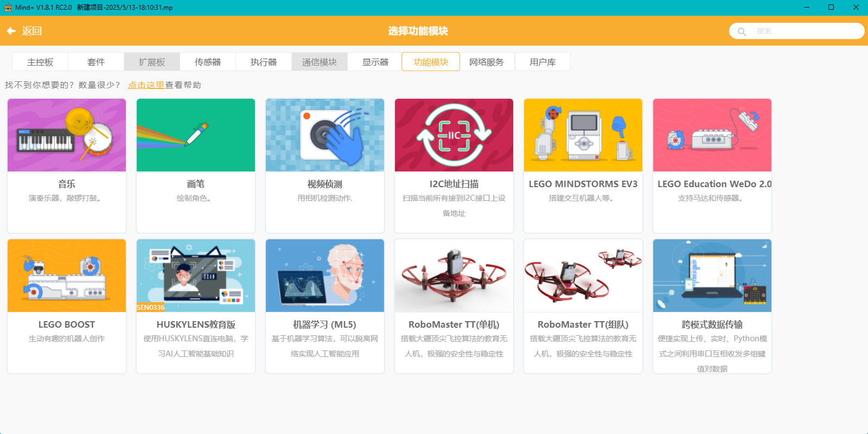
Task: Open the 执行器 tab
Action: (264, 62)
